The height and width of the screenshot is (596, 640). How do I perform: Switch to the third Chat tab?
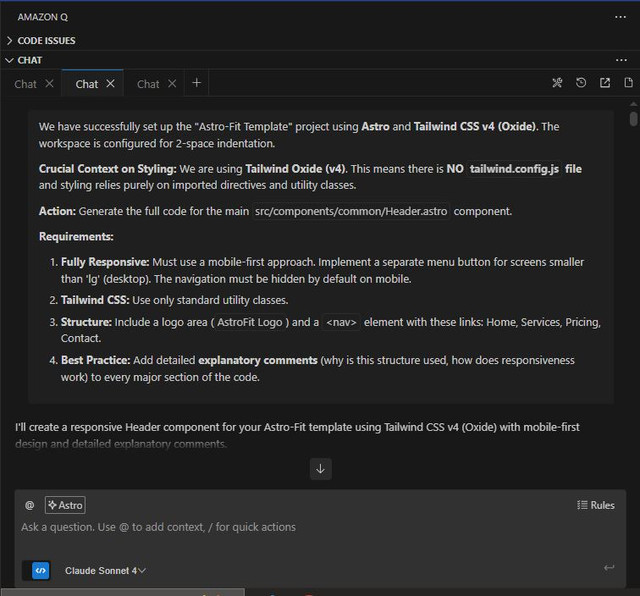[x=148, y=84]
